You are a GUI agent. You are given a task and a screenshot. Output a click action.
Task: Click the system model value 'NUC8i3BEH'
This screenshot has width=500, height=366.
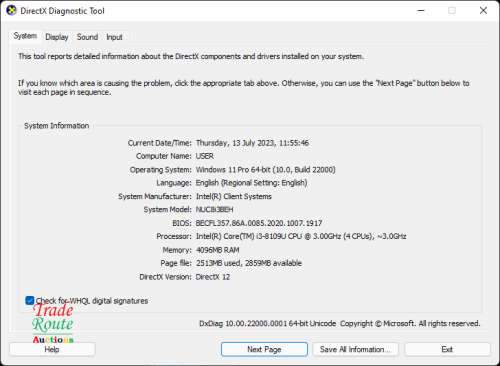tap(214, 210)
